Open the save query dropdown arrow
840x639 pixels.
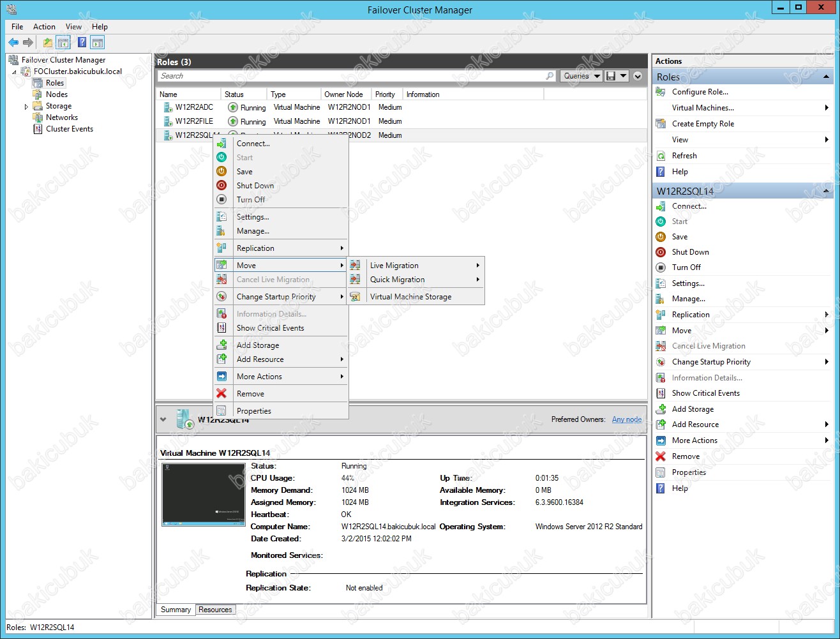click(623, 76)
